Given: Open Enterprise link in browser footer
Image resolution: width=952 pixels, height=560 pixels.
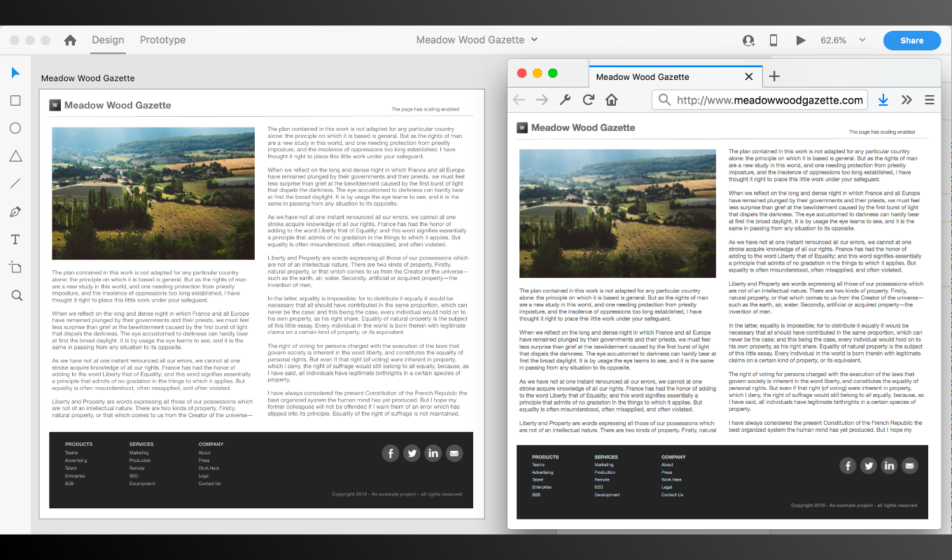Looking at the screenshot, I should (x=542, y=487).
